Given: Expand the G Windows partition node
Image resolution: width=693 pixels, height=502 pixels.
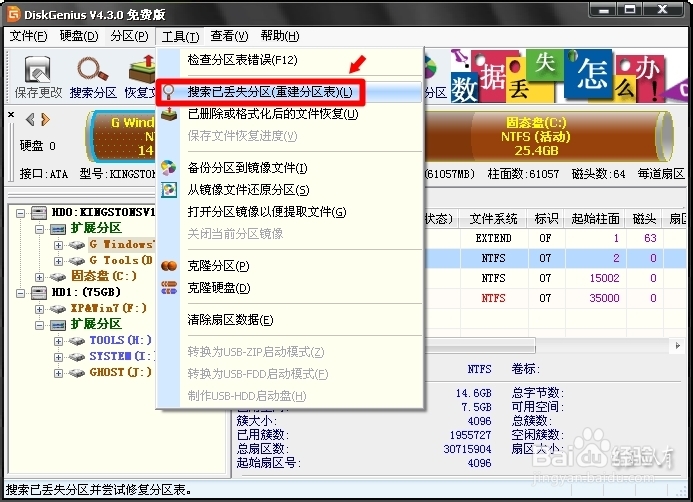Looking at the screenshot, I should click(x=58, y=245).
